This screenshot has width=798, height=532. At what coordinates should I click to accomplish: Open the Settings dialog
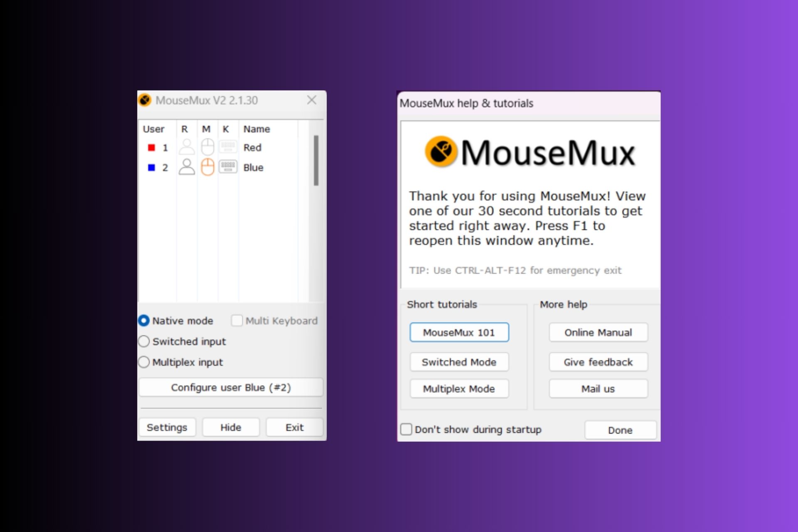[167, 427]
